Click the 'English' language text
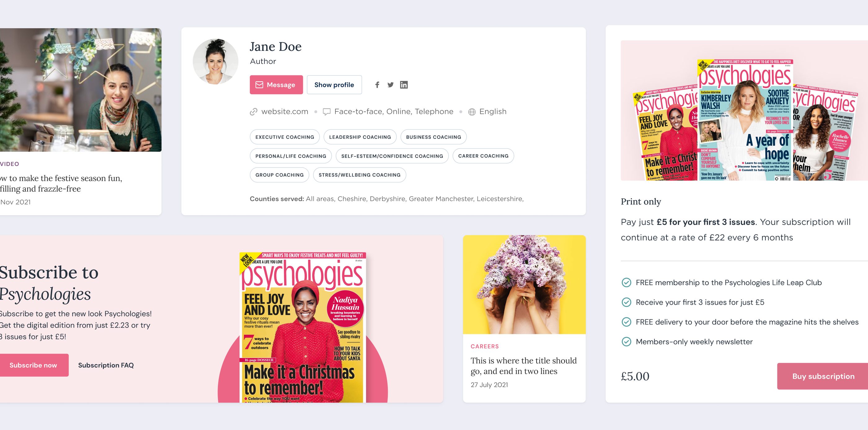868x430 pixels. (493, 112)
